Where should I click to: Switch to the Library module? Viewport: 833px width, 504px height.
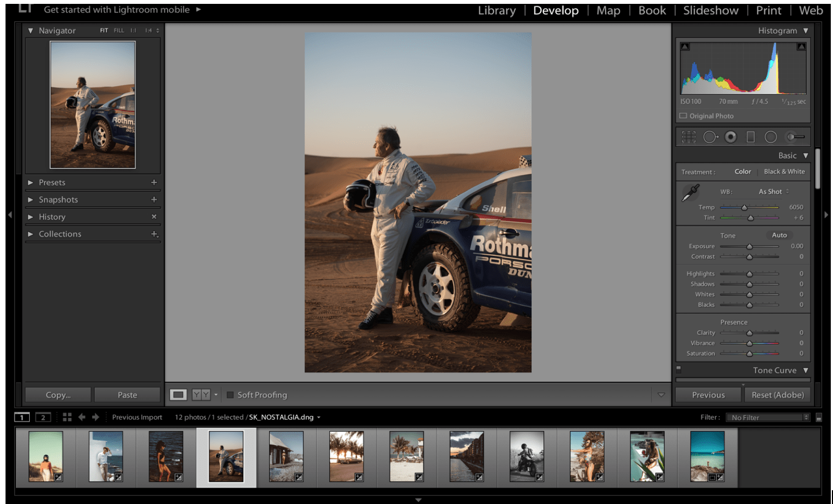pyautogui.click(x=496, y=10)
